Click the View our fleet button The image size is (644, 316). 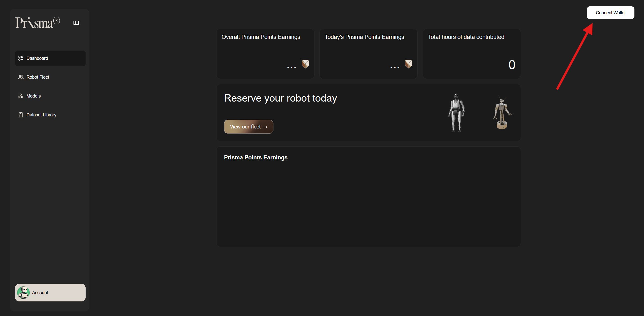point(248,127)
